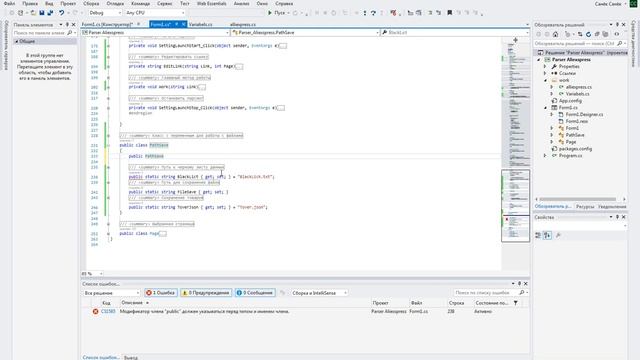640x360 pixels.
Task: Open the BlackList member dropdown
Action: tap(455, 32)
